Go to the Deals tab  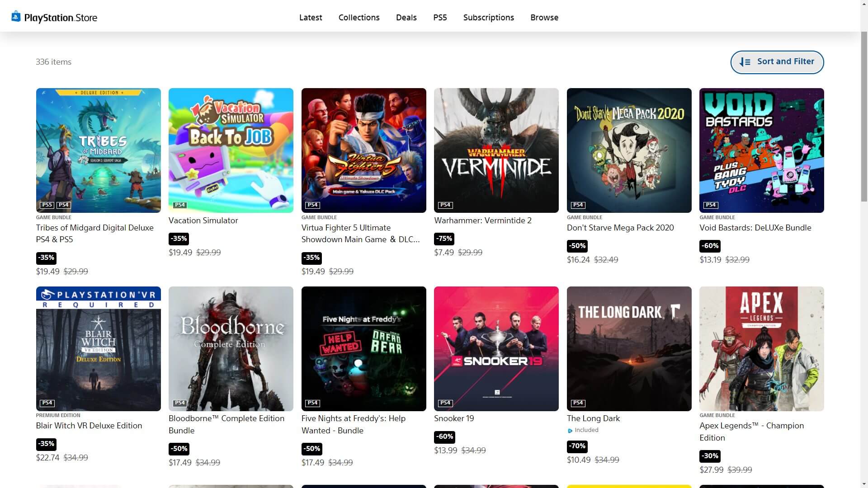[x=406, y=18]
